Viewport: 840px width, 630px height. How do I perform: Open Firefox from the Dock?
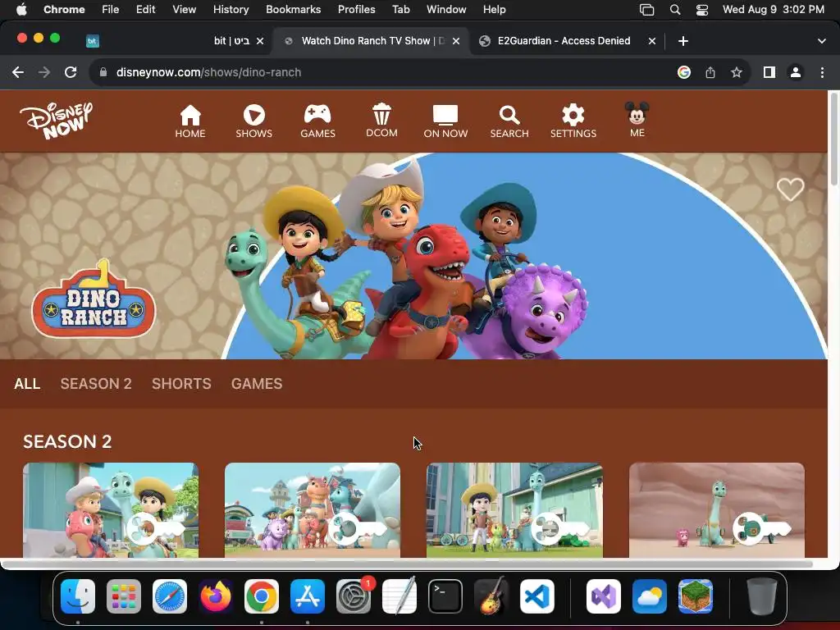216,596
